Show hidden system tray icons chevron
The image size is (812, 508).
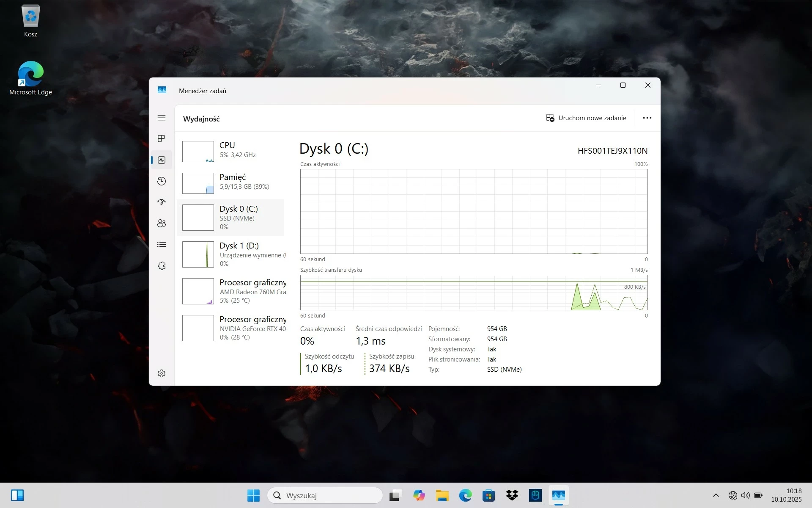[x=716, y=495]
